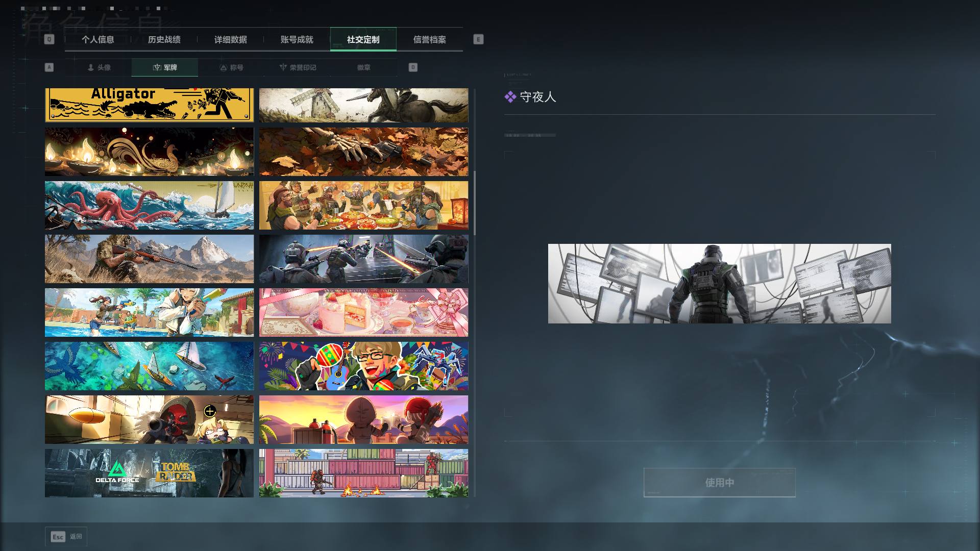Select the 头像 avatar sub-tab
Screen dimensions: 980x551
(99, 67)
